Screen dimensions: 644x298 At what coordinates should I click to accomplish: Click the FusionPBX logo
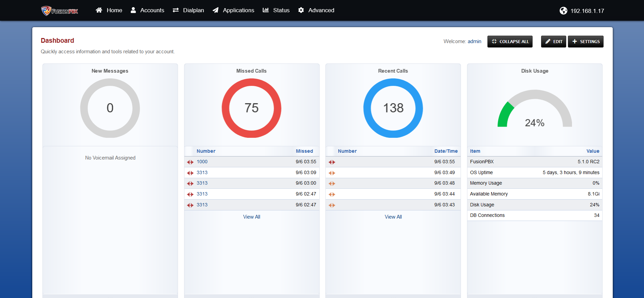coord(59,11)
